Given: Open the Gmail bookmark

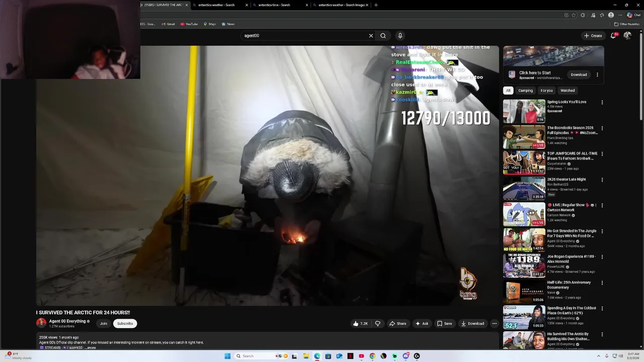Looking at the screenshot, I should pyautogui.click(x=168, y=24).
